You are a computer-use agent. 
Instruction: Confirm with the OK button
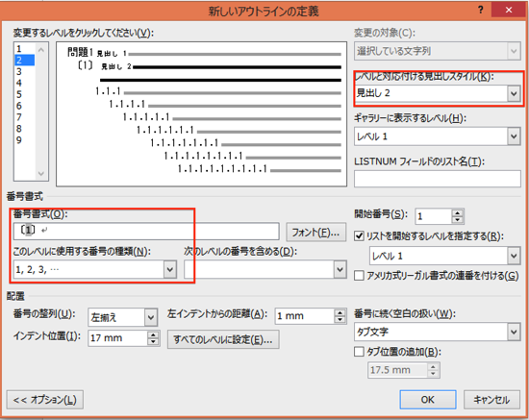click(x=428, y=400)
